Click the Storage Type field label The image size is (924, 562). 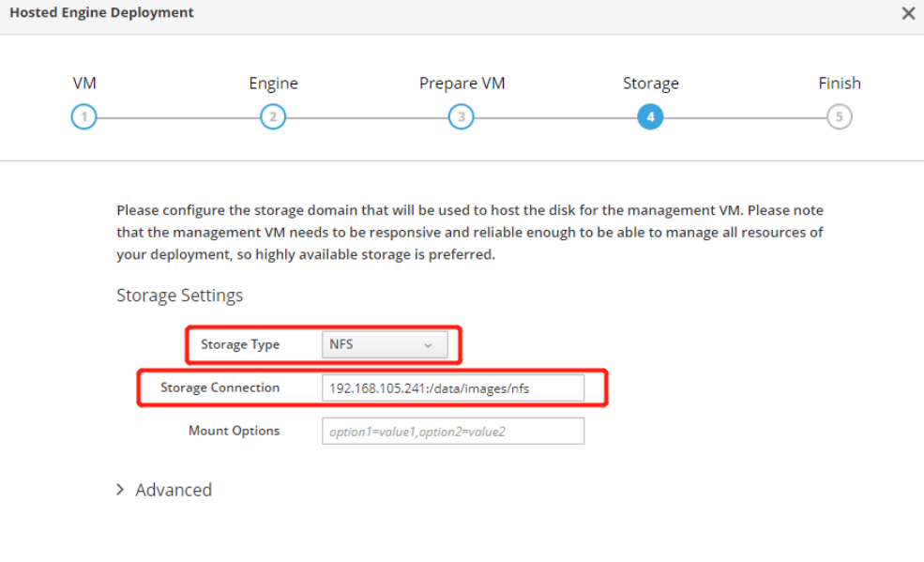pyautogui.click(x=240, y=344)
